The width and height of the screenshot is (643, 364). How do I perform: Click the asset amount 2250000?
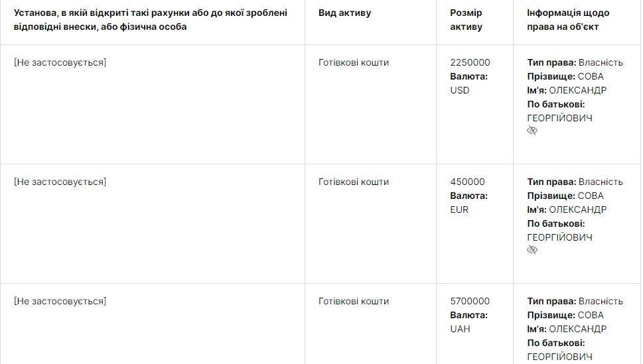coord(470,62)
